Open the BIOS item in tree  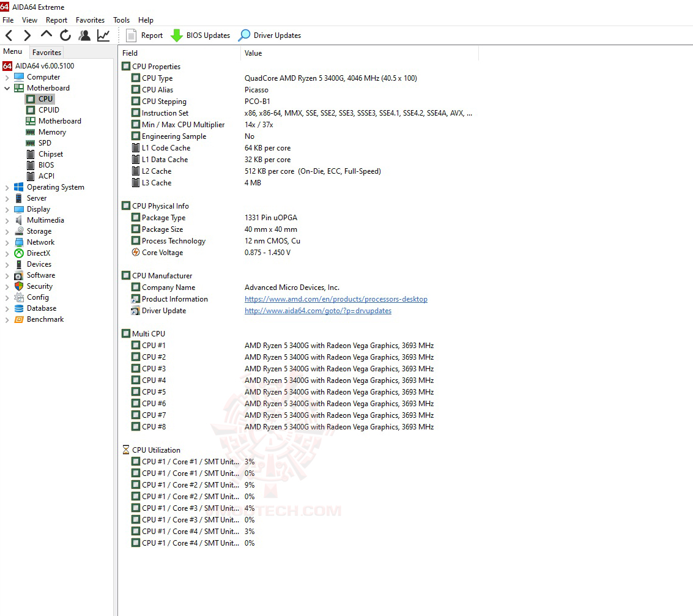click(40, 165)
